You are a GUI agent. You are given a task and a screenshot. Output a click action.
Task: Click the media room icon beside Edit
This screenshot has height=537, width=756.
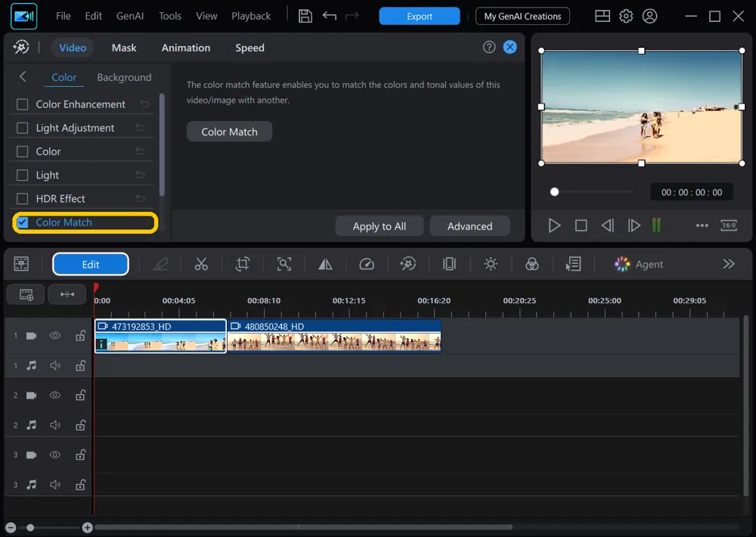tap(21, 264)
